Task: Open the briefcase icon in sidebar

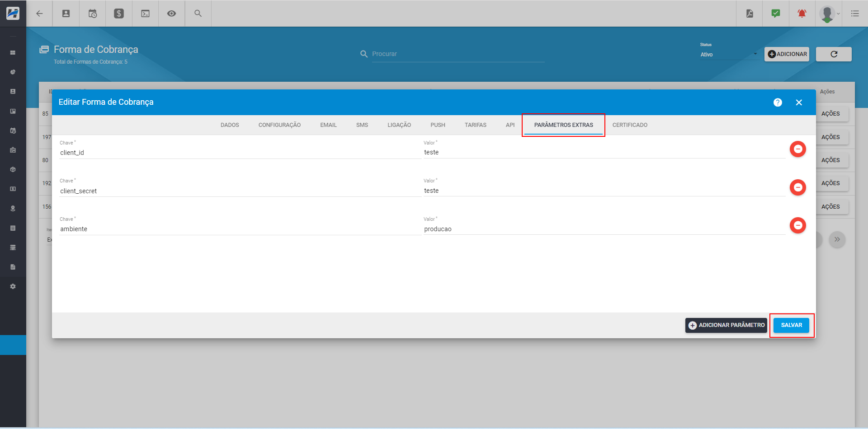Action: tap(13, 150)
